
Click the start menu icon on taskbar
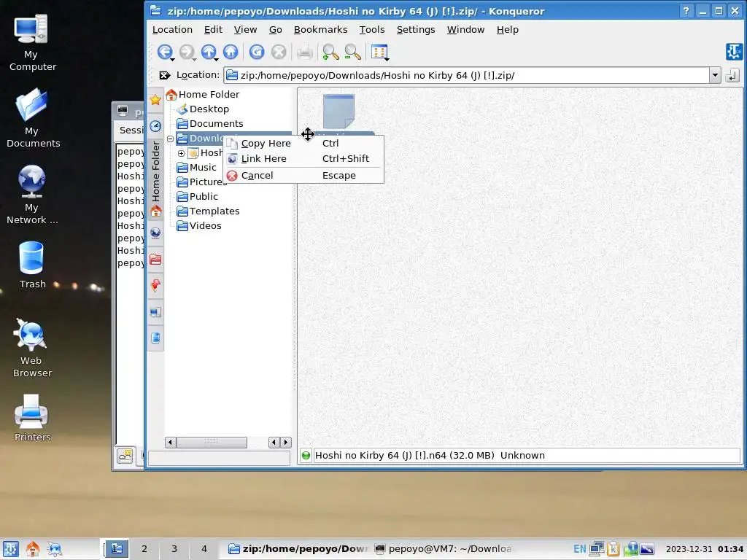point(10,549)
